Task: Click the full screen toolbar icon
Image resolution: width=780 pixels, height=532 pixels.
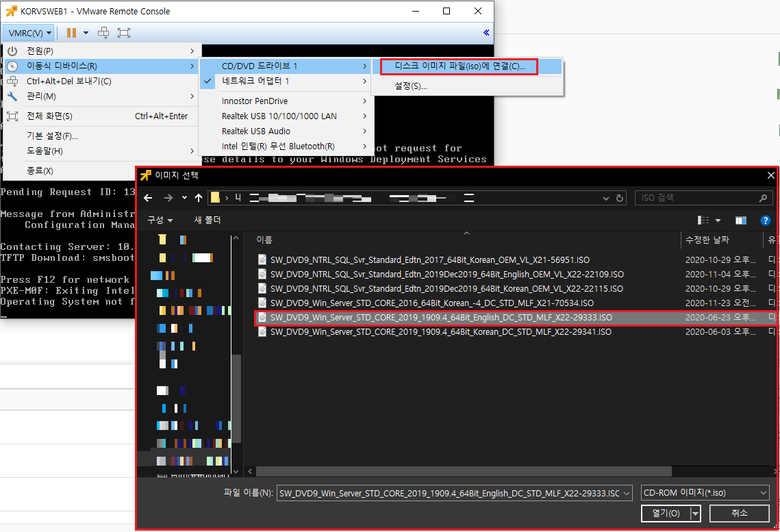Action: tap(124, 33)
